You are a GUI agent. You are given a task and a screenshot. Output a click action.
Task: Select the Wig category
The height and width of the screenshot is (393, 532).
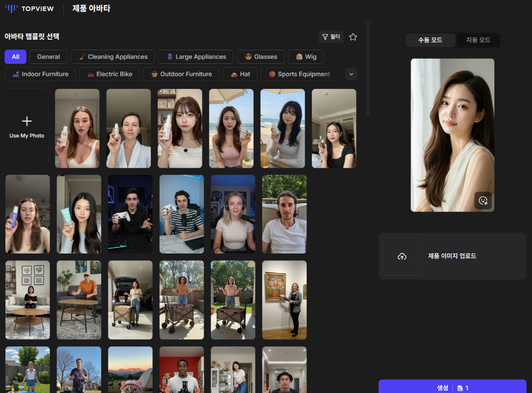tap(306, 57)
